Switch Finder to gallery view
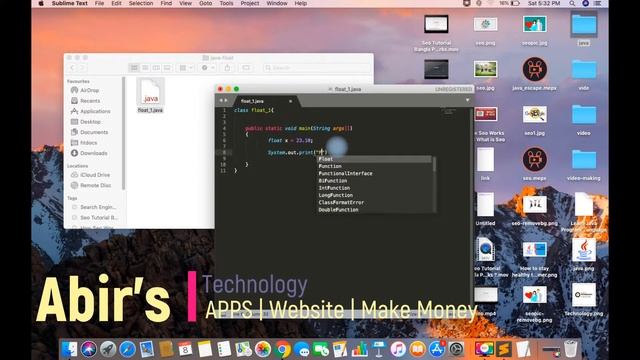This screenshot has width=640, height=360. click(x=167, y=68)
